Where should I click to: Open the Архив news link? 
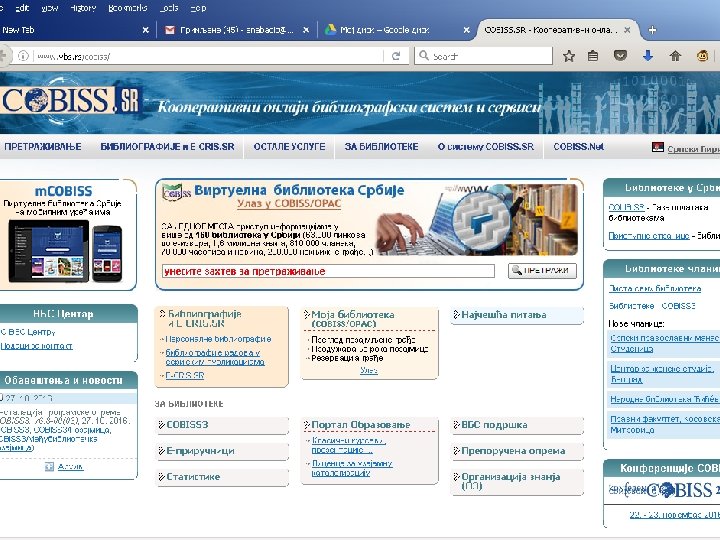pyautogui.click(x=70, y=467)
